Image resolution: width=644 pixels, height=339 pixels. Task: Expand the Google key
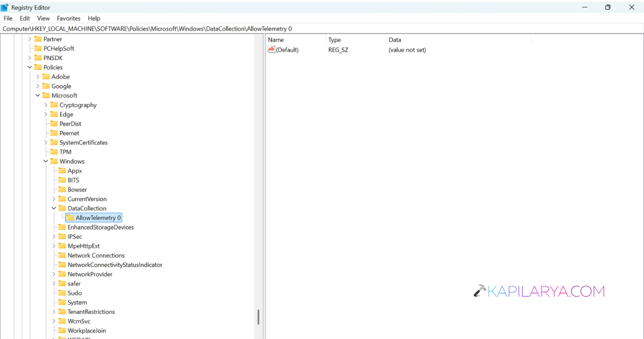38,86
